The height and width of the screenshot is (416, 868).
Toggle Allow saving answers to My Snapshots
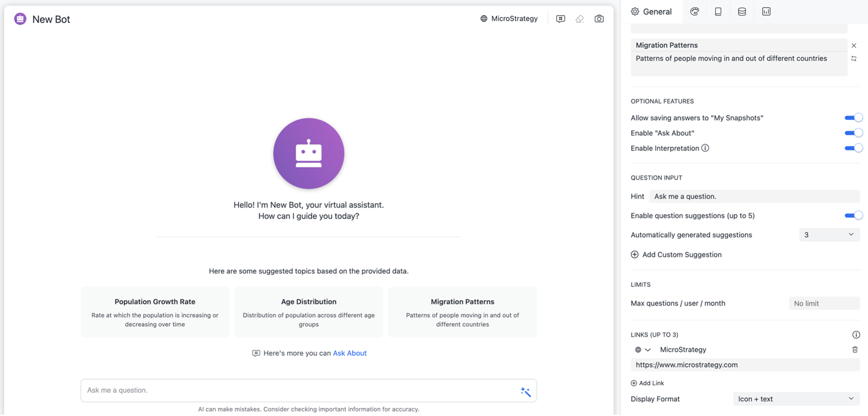(x=854, y=118)
